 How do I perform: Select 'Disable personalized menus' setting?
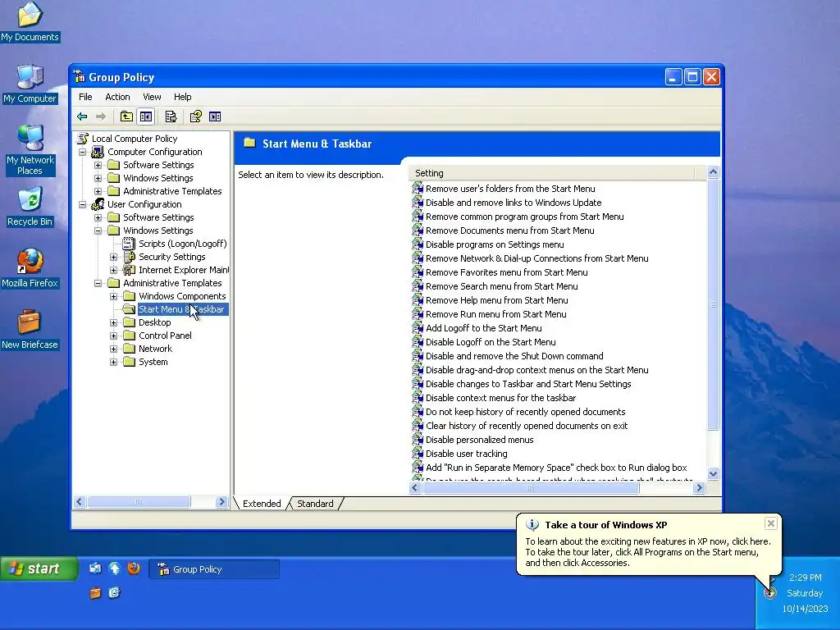point(479,440)
